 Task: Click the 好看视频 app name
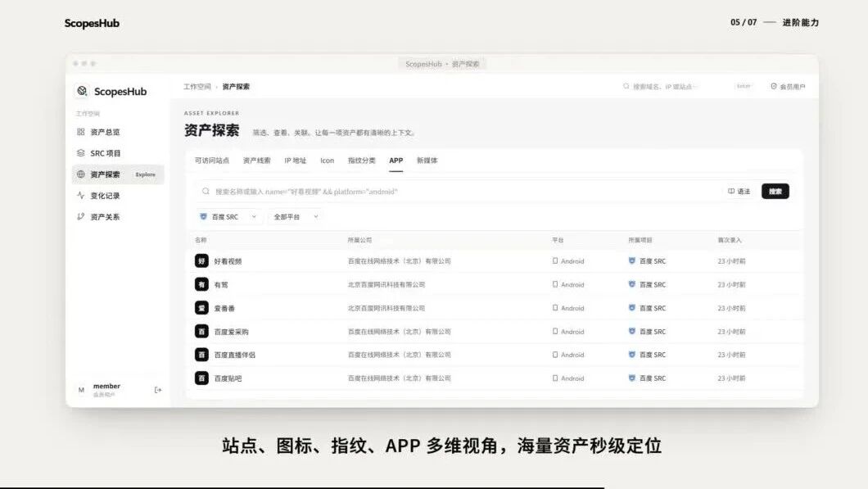click(228, 260)
